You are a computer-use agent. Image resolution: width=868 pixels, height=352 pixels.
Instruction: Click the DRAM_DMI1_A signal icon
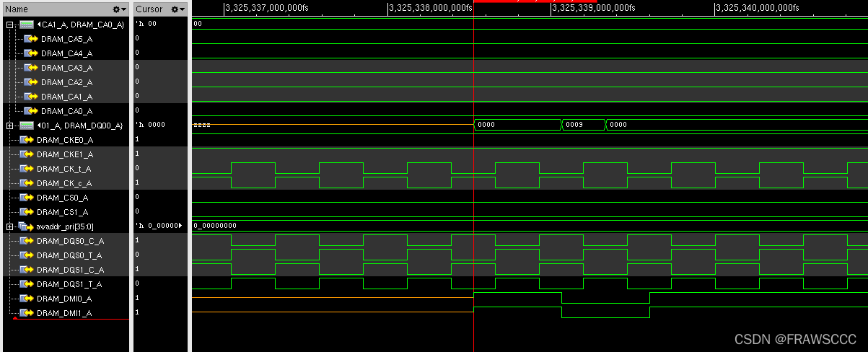pyautogui.click(x=27, y=313)
